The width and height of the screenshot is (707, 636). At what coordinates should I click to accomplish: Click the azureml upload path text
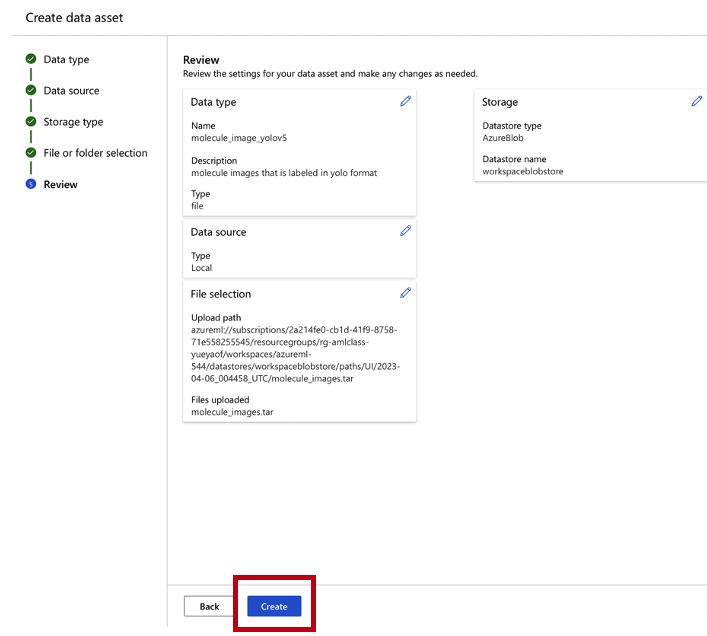(x=295, y=354)
